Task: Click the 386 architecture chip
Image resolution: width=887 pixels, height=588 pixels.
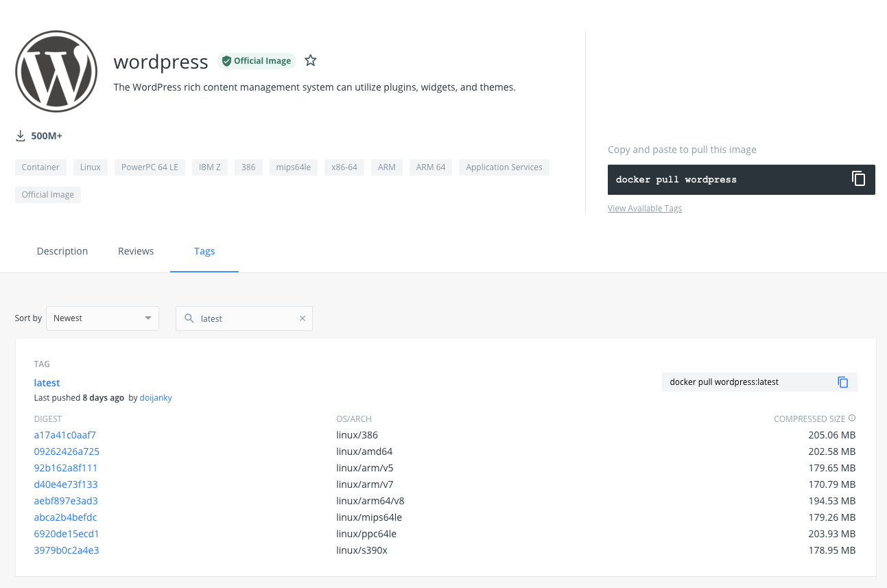Action: tap(248, 167)
